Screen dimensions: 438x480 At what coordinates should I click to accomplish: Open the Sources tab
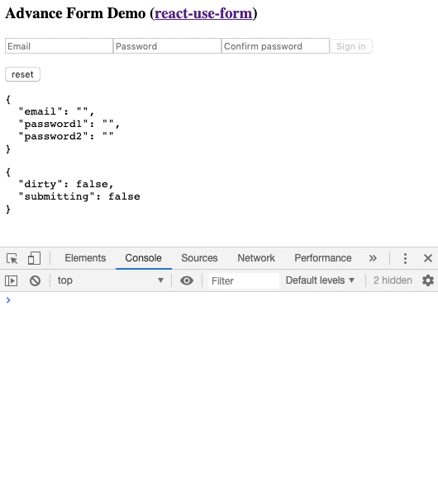coord(199,258)
